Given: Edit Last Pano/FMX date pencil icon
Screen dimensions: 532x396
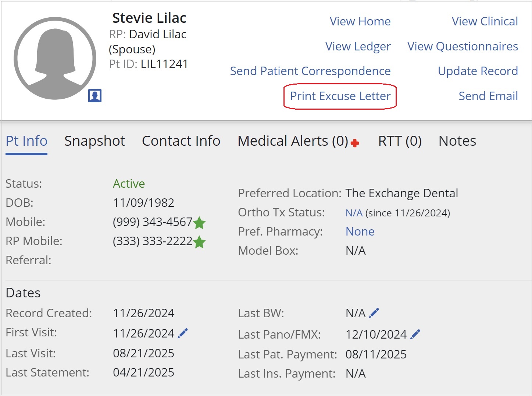Looking at the screenshot, I should click(x=415, y=334).
